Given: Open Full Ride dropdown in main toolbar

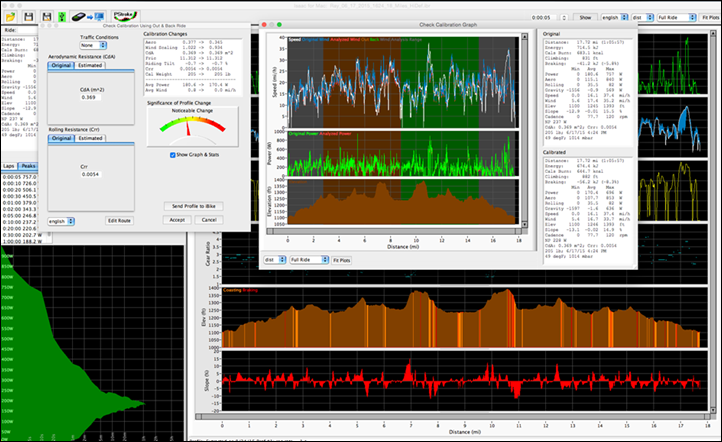Looking at the screenshot, I should [x=676, y=17].
